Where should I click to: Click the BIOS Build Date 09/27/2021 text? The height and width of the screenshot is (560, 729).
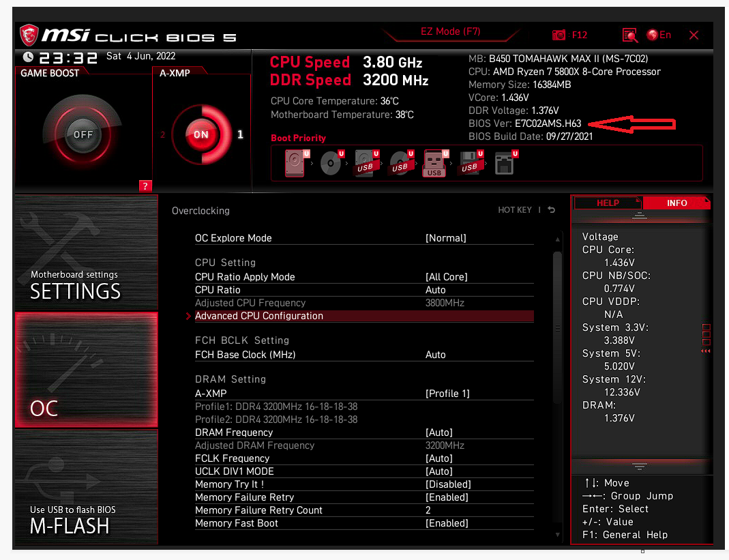pos(531,136)
